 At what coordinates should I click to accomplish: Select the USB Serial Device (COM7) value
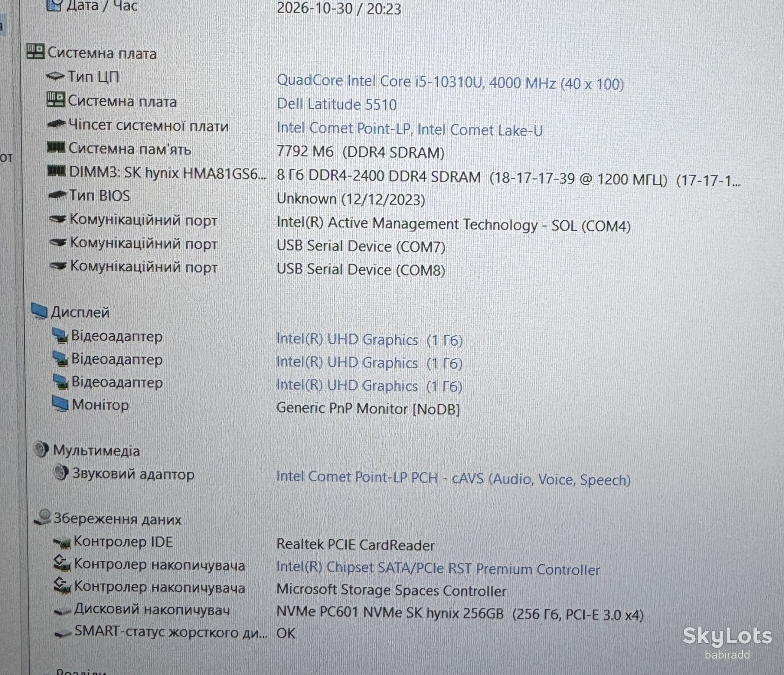tap(361, 246)
